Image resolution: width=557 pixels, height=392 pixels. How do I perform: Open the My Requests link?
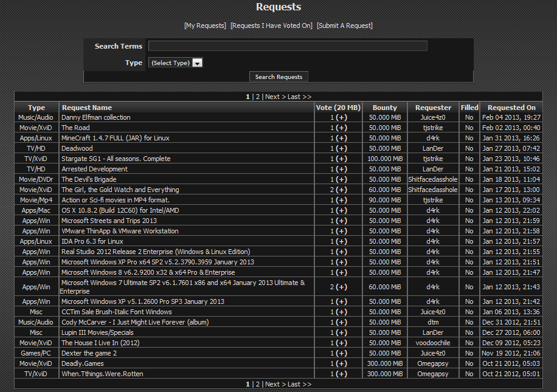click(x=205, y=26)
